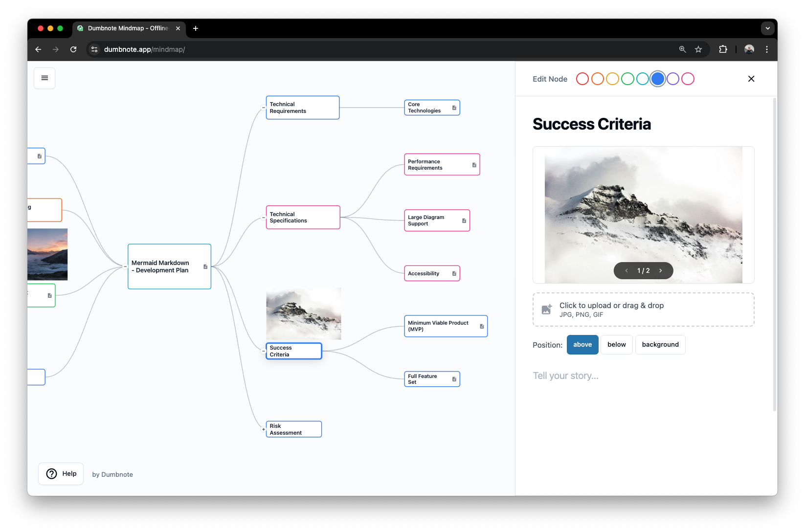Screen dimensions: 805x532
Task: Click the question mark Help icon
Action: (51, 473)
